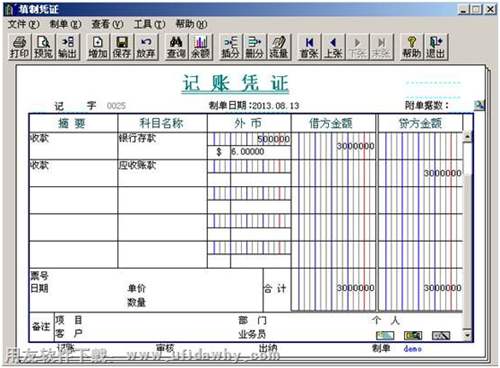The height and width of the screenshot is (368, 500).
Task: Go to first voucher with 首张
Action: (x=309, y=47)
